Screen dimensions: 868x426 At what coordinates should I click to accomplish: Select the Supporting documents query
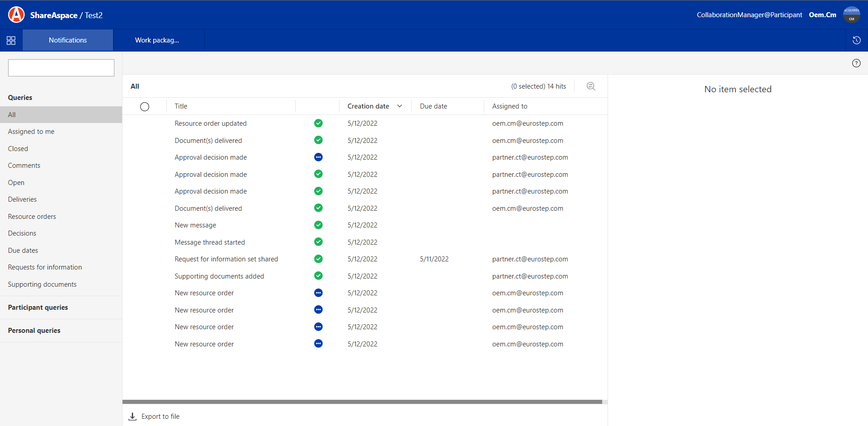click(42, 284)
